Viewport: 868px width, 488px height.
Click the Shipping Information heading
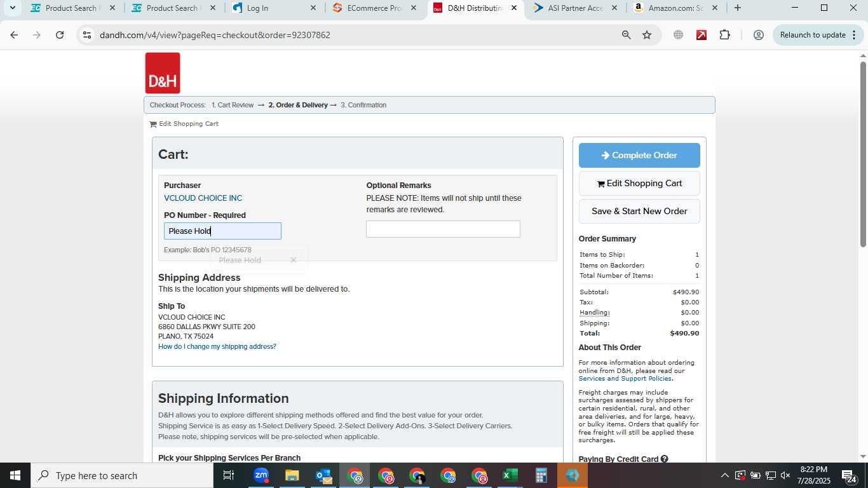click(224, 398)
